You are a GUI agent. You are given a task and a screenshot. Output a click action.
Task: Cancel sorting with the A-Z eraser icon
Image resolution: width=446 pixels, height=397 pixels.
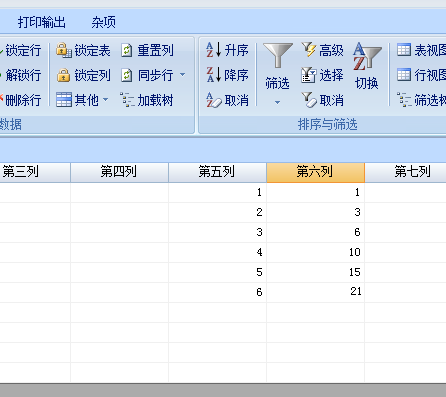pos(214,100)
